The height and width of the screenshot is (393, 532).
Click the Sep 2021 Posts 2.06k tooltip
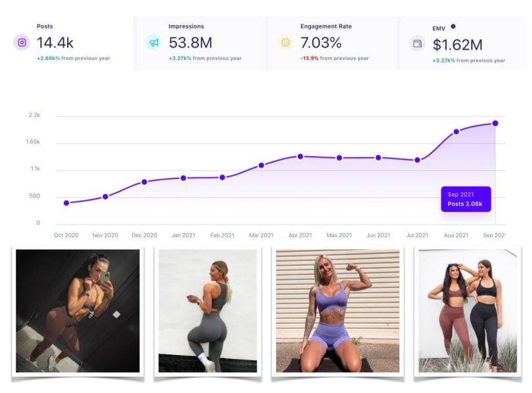(466, 199)
